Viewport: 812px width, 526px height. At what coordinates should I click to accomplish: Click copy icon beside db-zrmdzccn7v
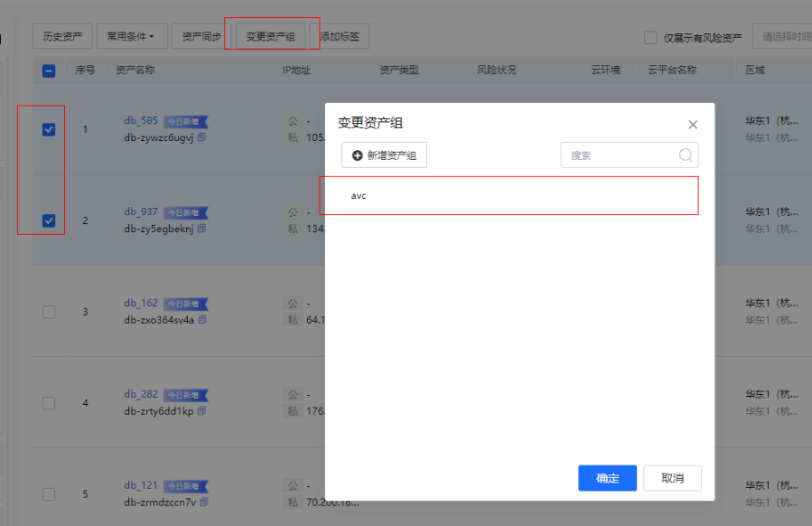(204, 503)
